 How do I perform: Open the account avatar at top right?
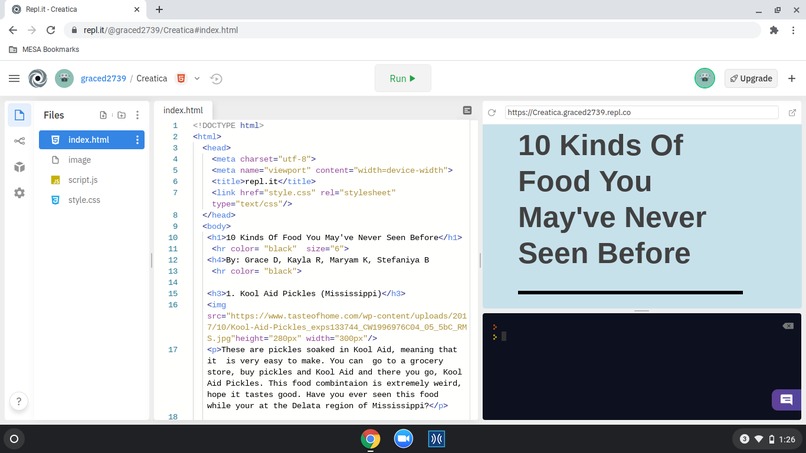click(704, 78)
